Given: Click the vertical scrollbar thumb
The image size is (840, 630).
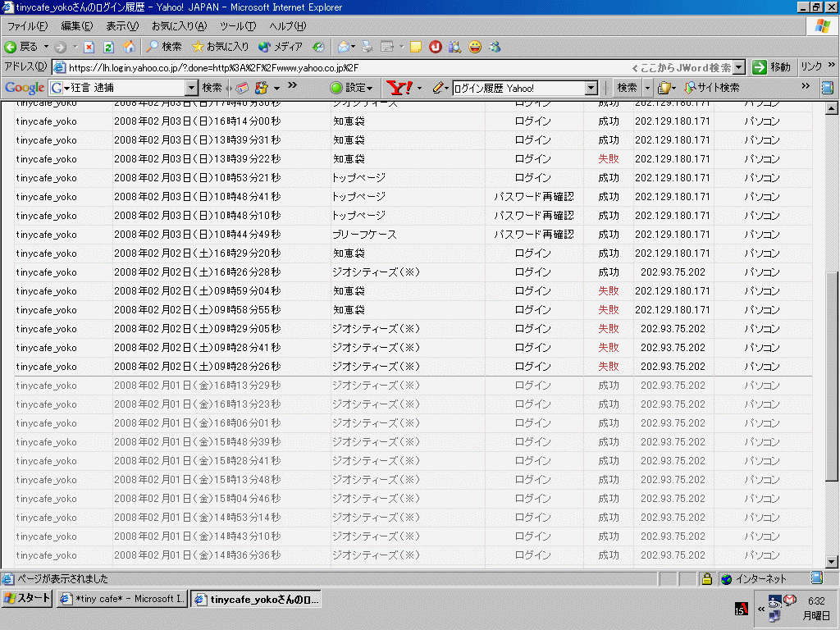Looking at the screenshot, I should (x=832, y=376).
